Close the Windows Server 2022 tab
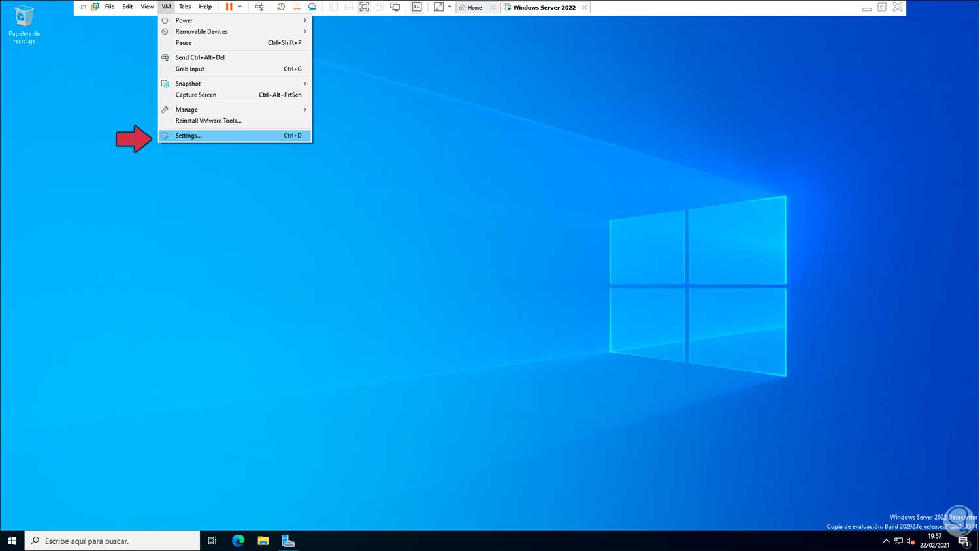980x551 pixels. (584, 8)
